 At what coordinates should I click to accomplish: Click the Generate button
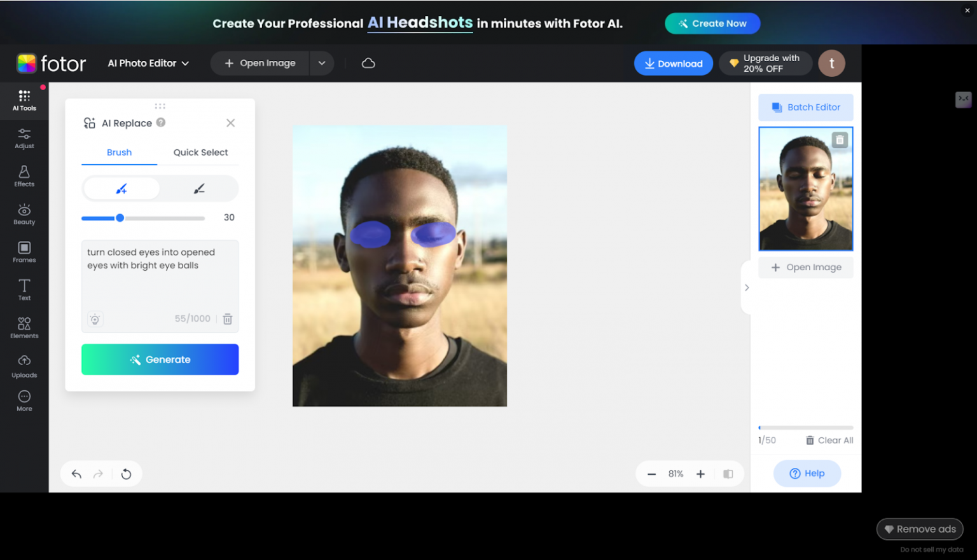[160, 360]
